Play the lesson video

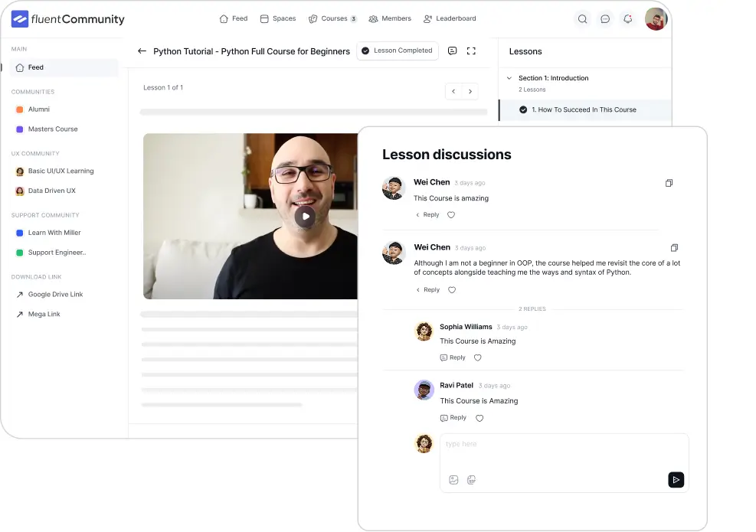point(305,217)
